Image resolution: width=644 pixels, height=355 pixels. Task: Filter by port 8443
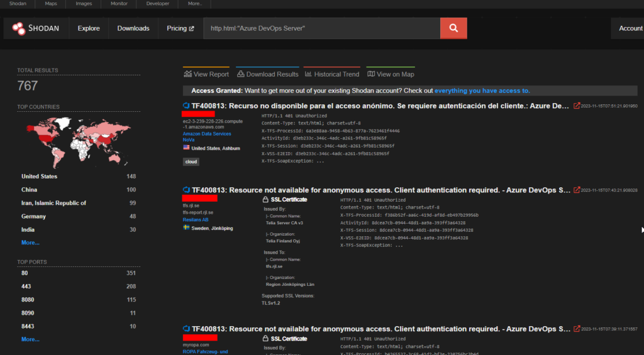79,326
